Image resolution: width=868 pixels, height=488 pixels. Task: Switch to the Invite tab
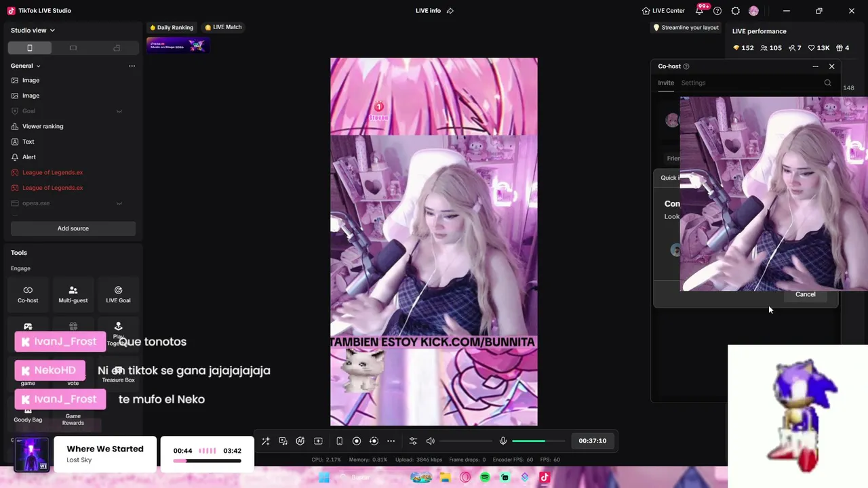tap(666, 83)
